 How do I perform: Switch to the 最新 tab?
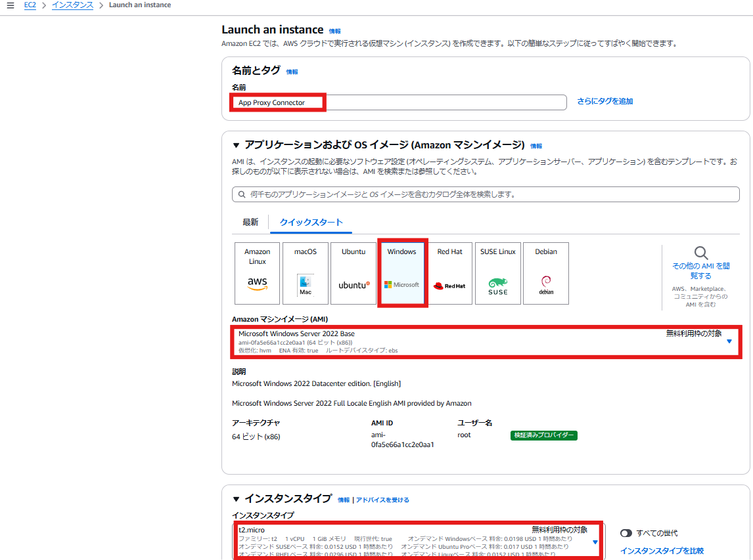[250, 222]
